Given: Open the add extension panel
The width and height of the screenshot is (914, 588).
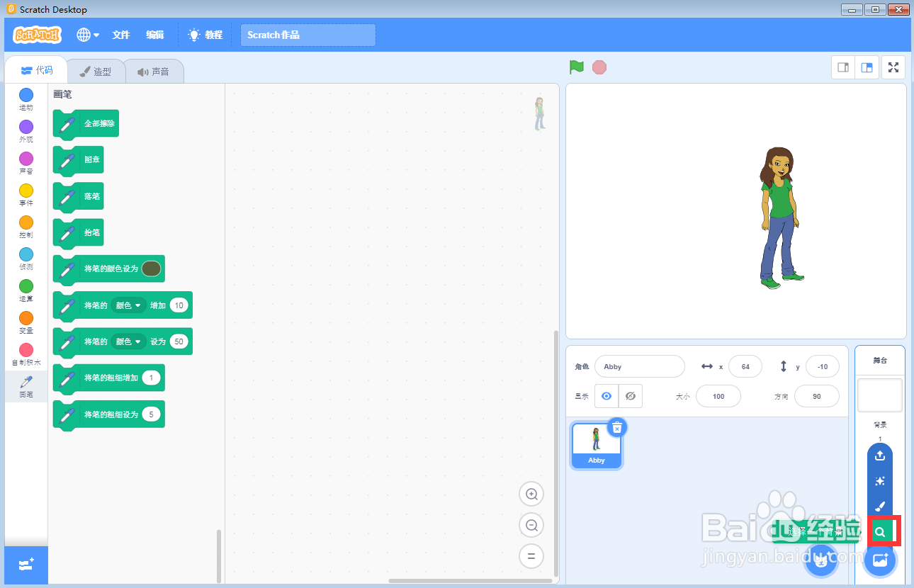Looking at the screenshot, I should (x=26, y=565).
